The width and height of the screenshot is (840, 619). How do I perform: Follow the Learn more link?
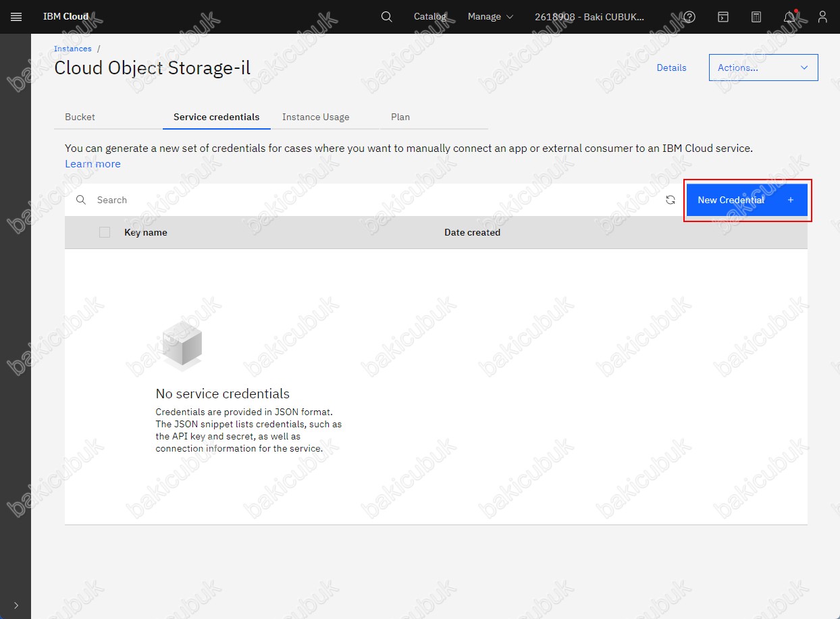coord(93,164)
